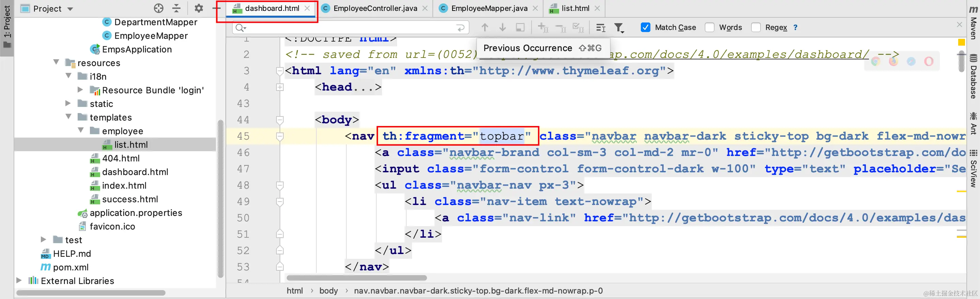This screenshot has width=980, height=299.
Task: Enable the Words checkbox
Action: tap(710, 27)
